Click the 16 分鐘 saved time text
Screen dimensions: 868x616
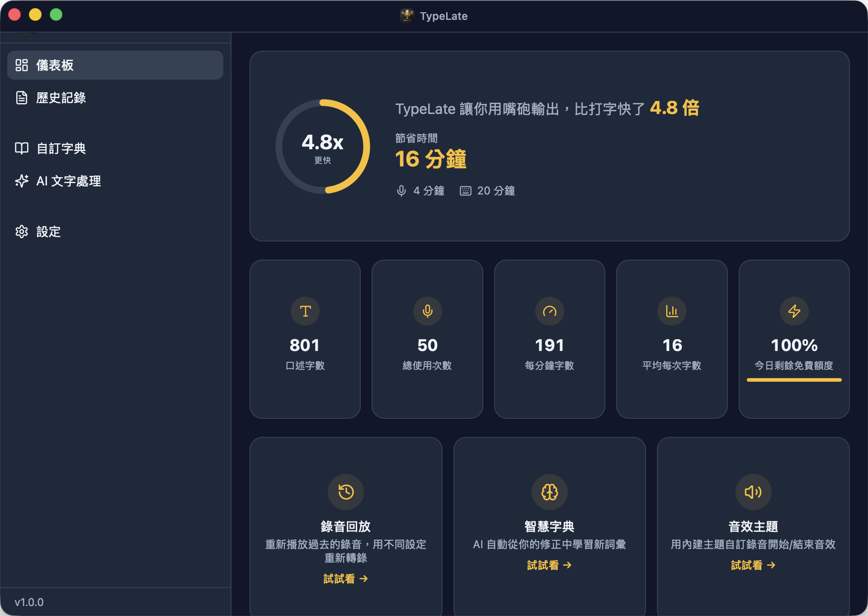(x=431, y=159)
